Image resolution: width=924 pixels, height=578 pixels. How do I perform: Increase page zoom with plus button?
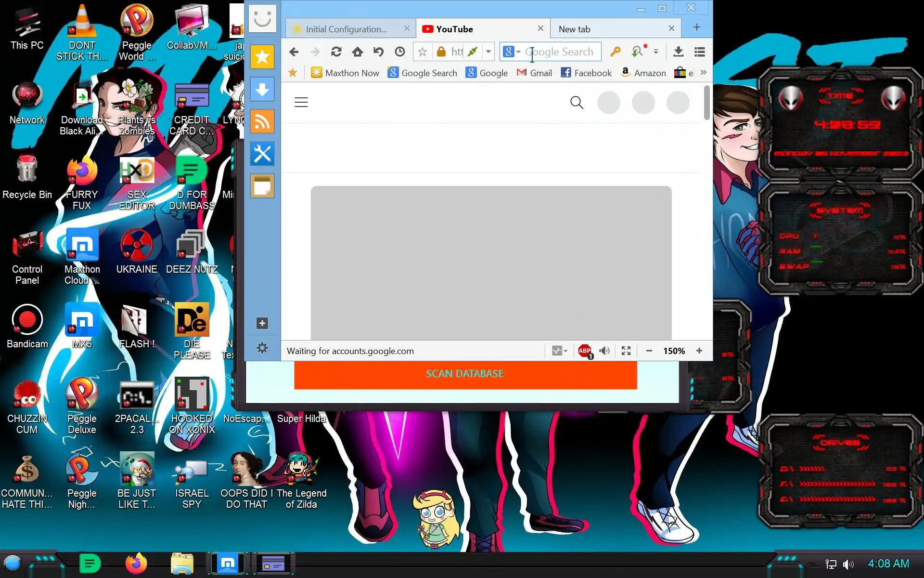tap(699, 351)
